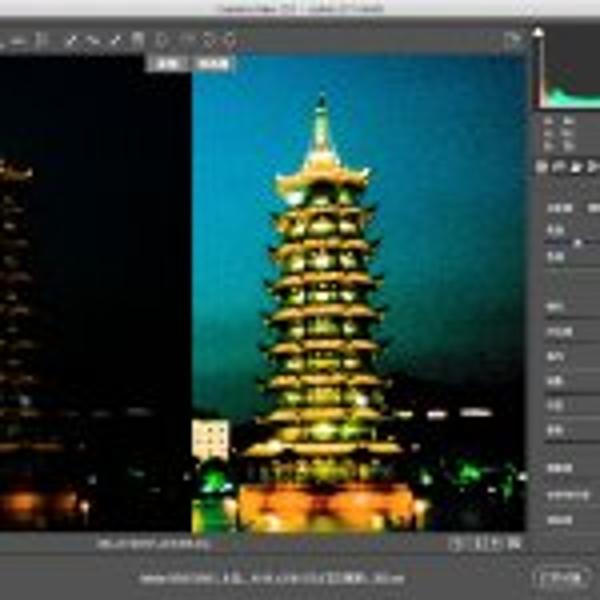Open the before/after preview preferences icon at bottom right
Screen dimensions: 600x600
514,543
